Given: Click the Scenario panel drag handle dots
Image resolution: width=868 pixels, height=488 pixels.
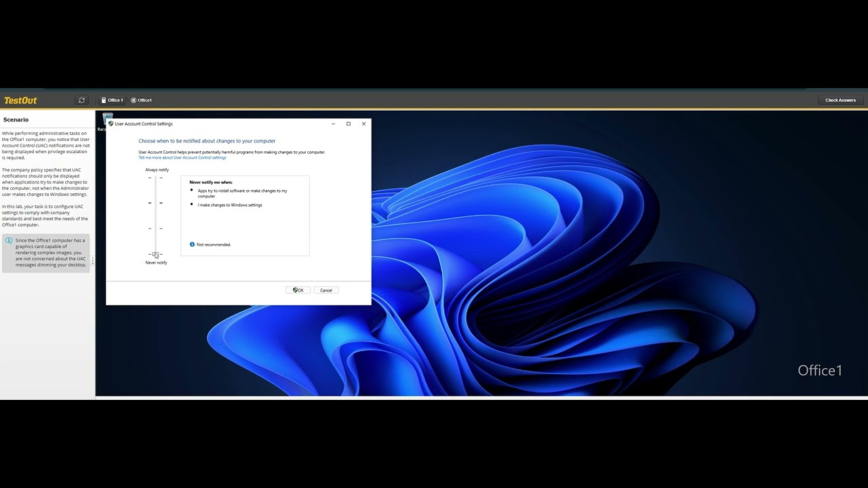Looking at the screenshot, I should pos(93,260).
